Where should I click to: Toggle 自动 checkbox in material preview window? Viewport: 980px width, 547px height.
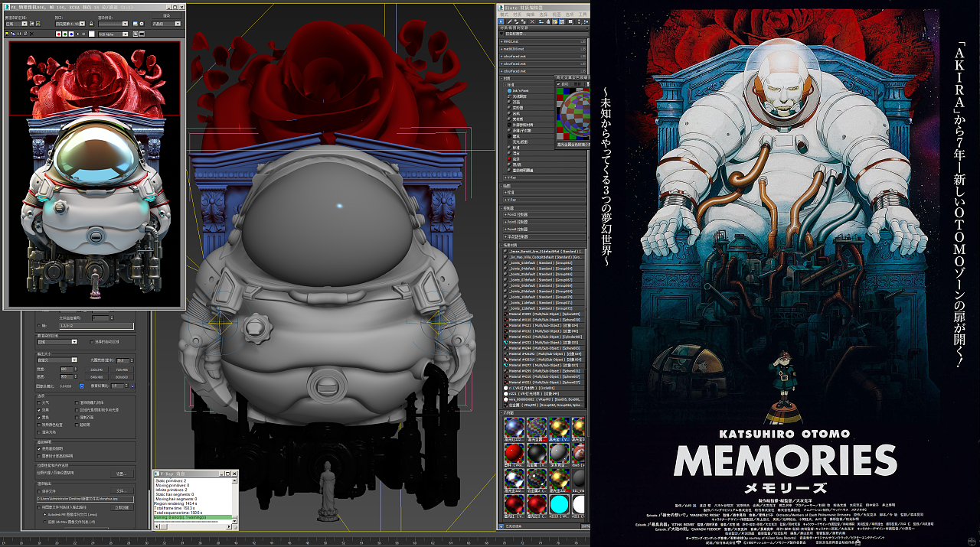tap(558, 84)
